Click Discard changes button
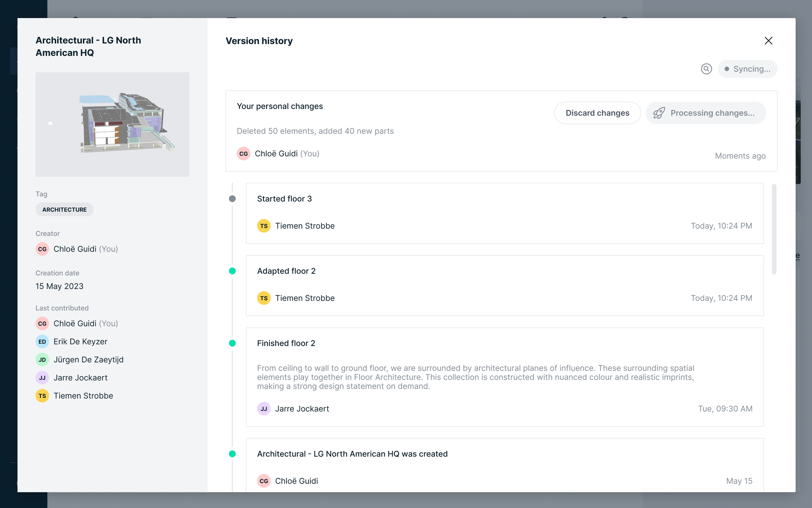The height and width of the screenshot is (508, 812). click(x=597, y=113)
